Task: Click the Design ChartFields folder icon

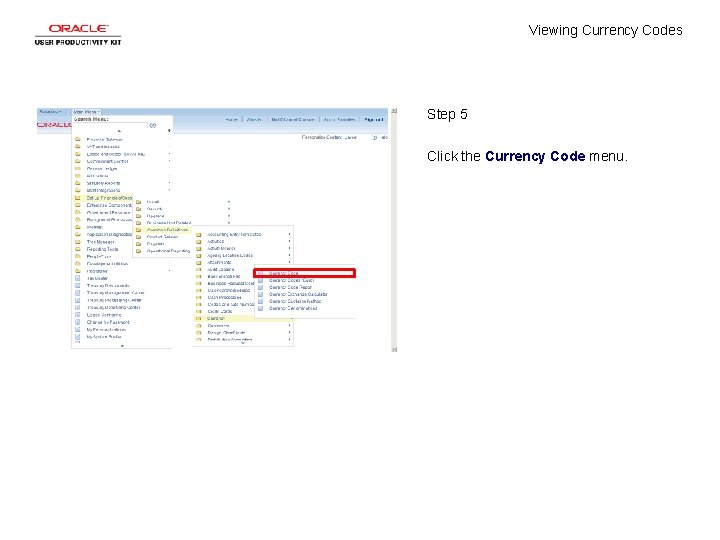Action: point(199,332)
